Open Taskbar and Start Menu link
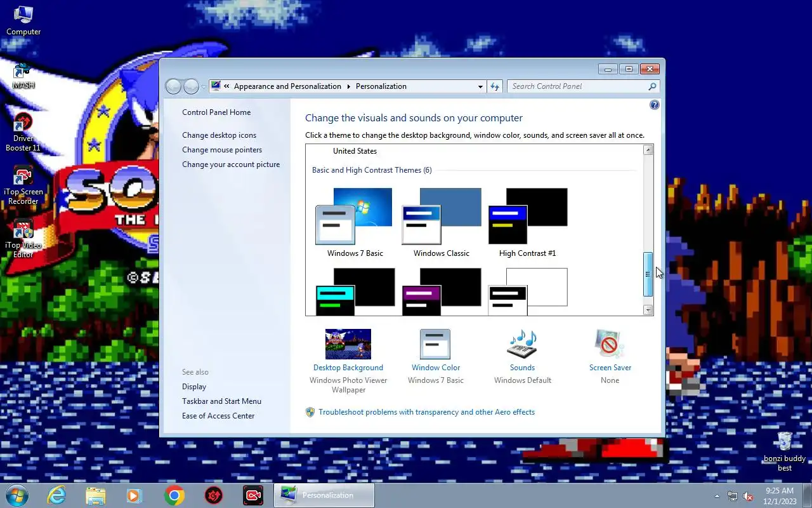This screenshot has width=812, height=508. pos(221,401)
